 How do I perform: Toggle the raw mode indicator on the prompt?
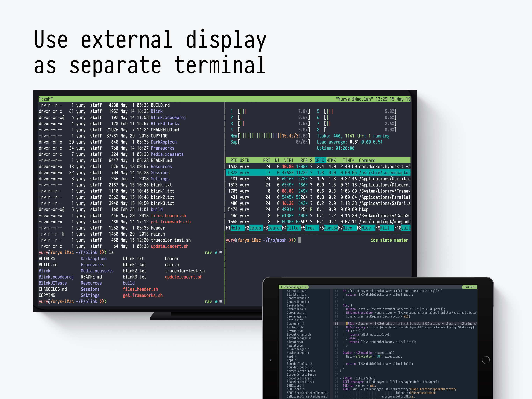(208, 252)
